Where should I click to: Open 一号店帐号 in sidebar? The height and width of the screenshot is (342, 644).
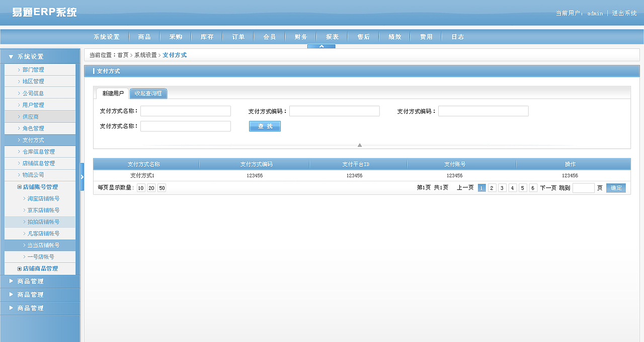(x=40, y=257)
